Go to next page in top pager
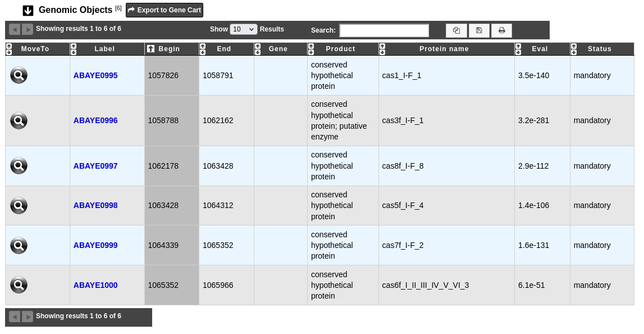The image size is (644, 334). coord(28,29)
